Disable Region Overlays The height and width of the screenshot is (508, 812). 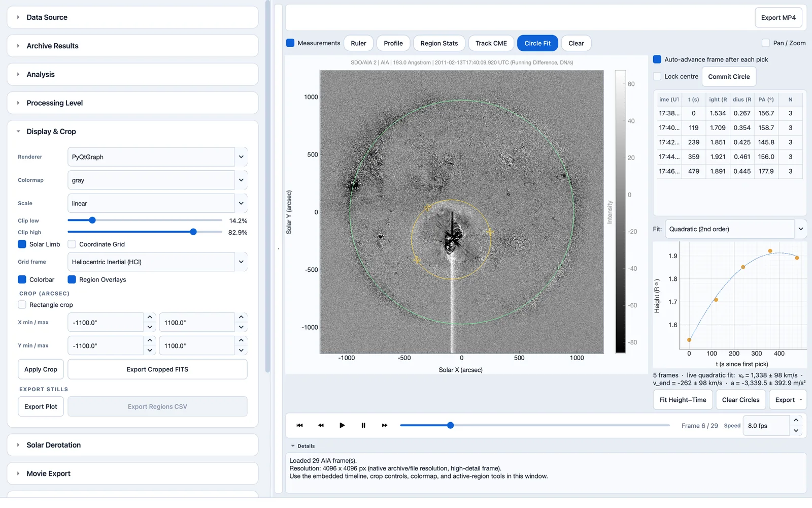[72, 279]
